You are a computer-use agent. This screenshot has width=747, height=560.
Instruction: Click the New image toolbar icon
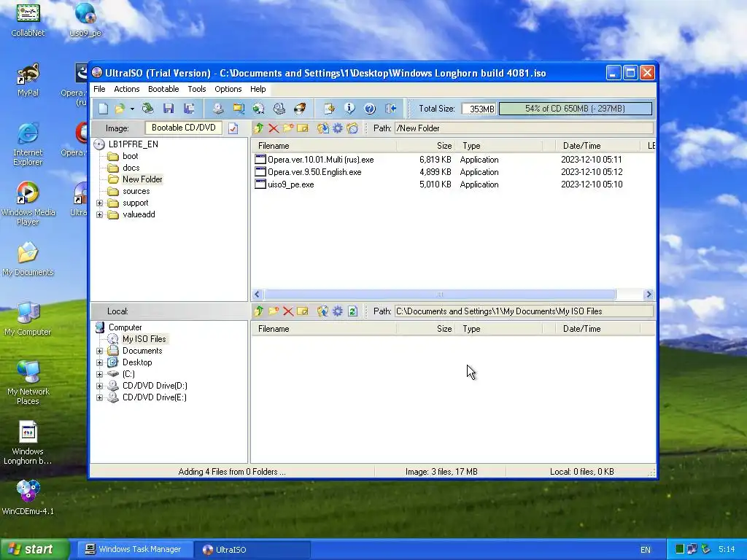click(x=104, y=109)
